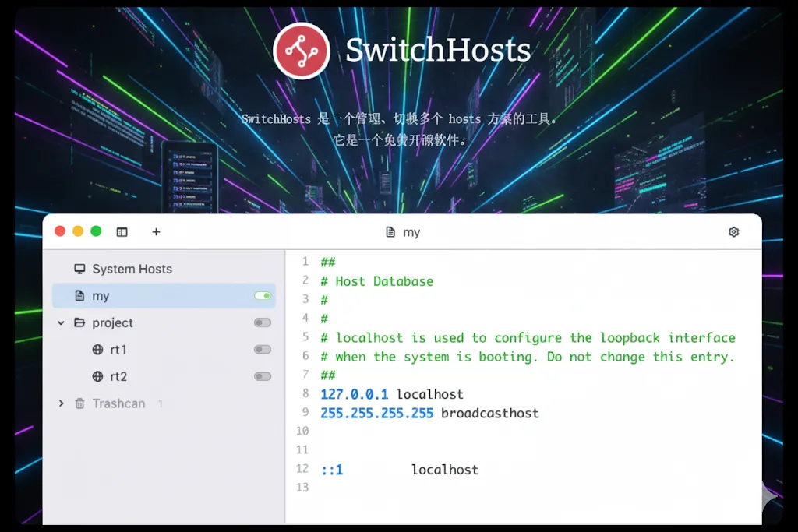Select the project folder row
The image size is (798, 532).
pyautogui.click(x=164, y=322)
